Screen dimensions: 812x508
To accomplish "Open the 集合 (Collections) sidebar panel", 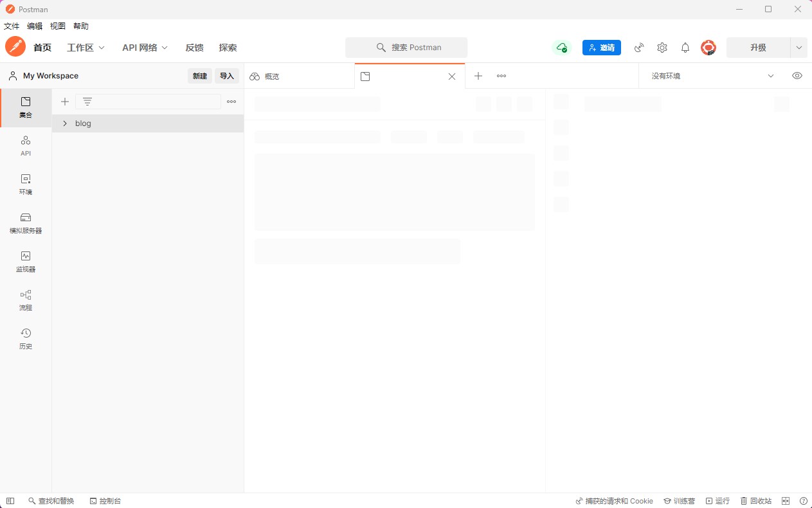I will pyautogui.click(x=26, y=107).
